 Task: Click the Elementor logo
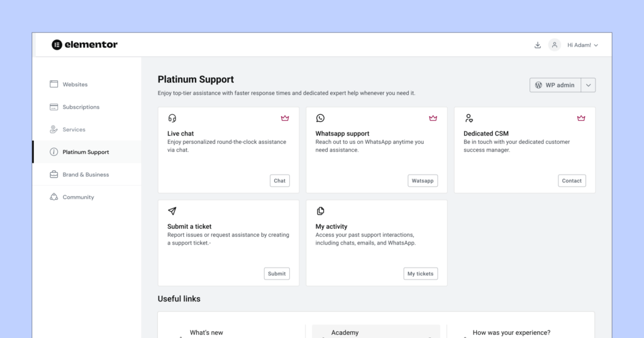[x=85, y=45]
